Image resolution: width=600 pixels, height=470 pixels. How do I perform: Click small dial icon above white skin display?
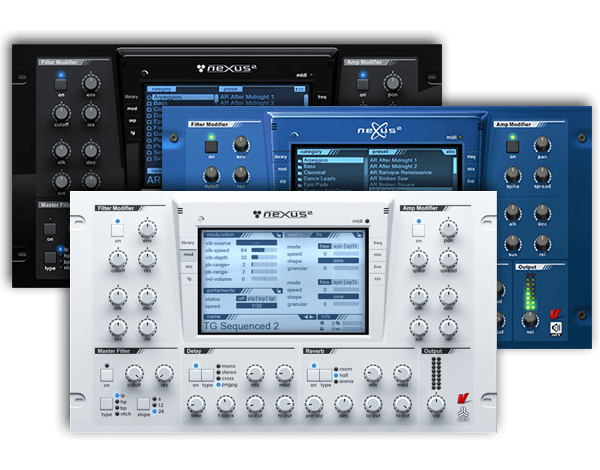pyautogui.click(x=201, y=219)
